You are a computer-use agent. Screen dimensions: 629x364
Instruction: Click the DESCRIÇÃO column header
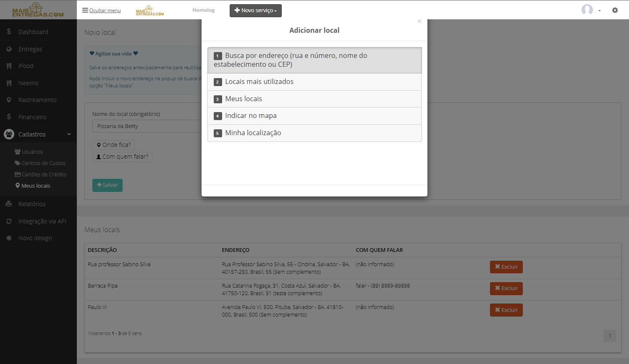point(102,250)
